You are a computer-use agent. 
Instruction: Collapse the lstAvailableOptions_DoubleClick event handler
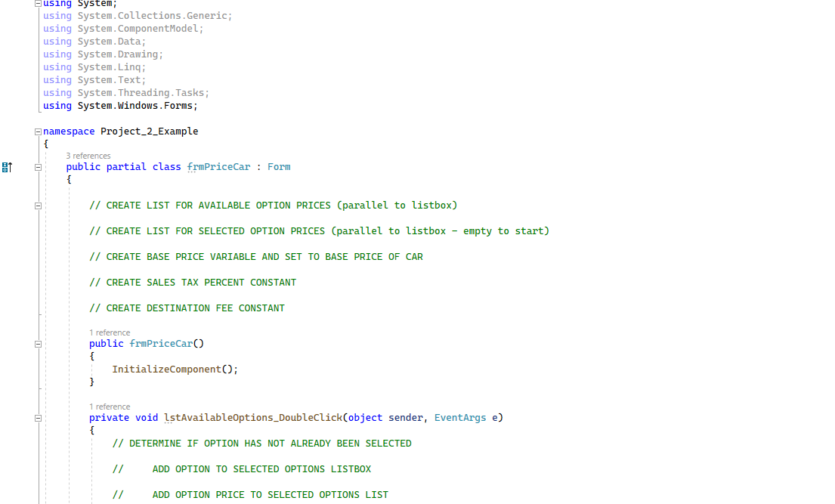pos(36,417)
